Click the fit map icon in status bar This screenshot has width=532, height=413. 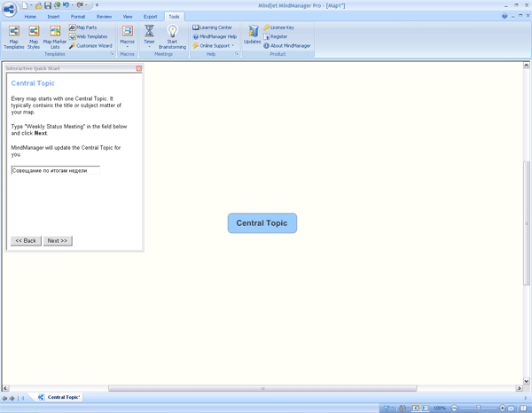coord(511,408)
